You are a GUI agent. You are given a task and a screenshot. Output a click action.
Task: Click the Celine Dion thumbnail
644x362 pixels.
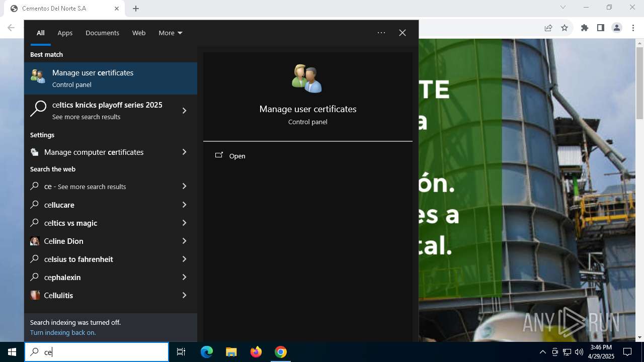(35, 241)
